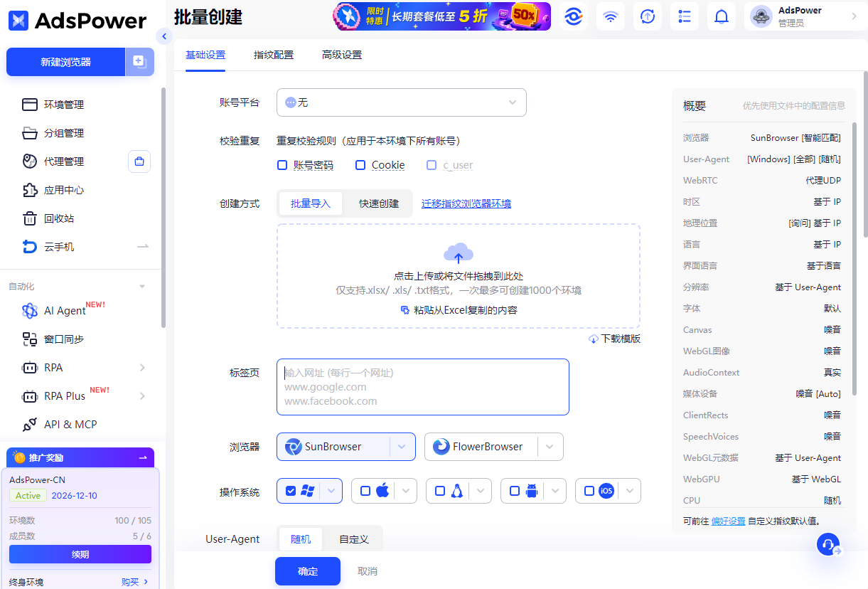Screen dimensions: 868x589
Task: Click the 取消 button
Action: [x=368, y=571]
